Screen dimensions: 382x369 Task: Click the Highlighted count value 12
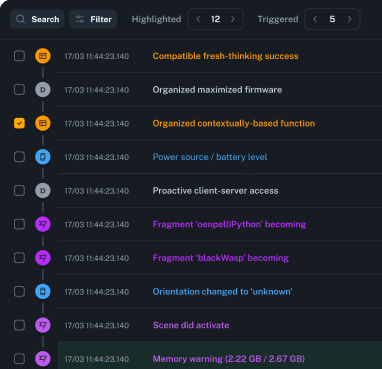216,19
